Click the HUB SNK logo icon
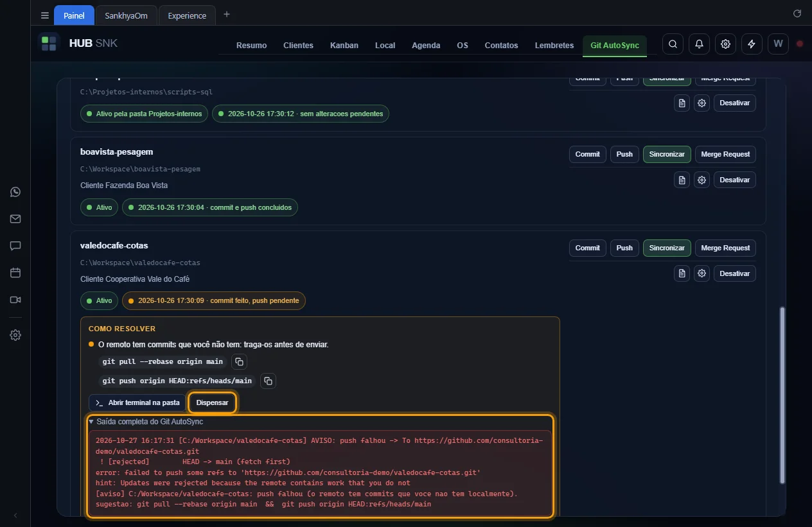The image size is (812, 527). pos(49,44)
